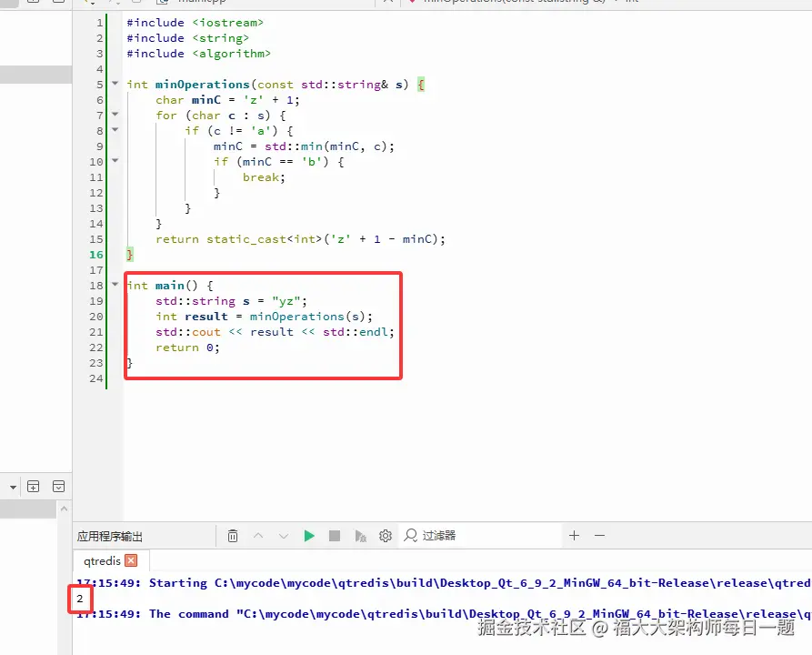Re-run the program with green play button
This screenshot has height=655, width=812.
tap(309, 535)
